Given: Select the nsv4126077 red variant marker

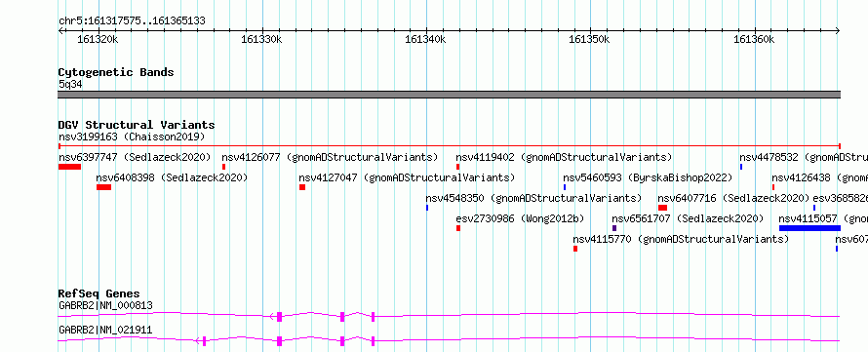Looking at the screenshot, I should [223, 167].
